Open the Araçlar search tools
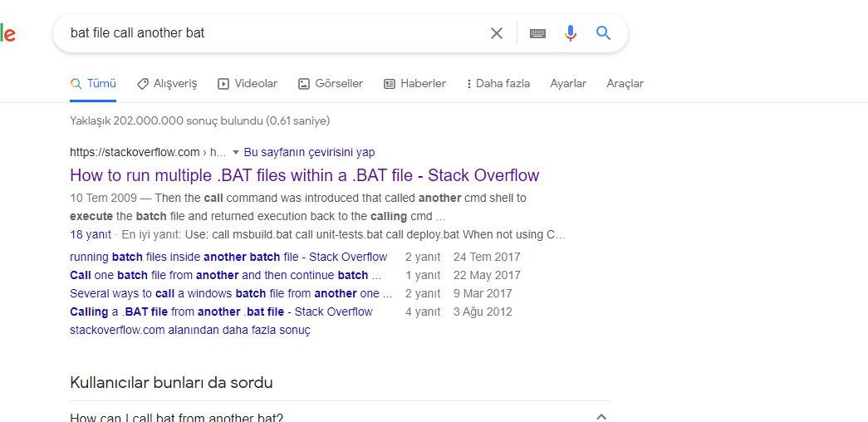Screen dimensions: 868x422 (x=625, y=84)
